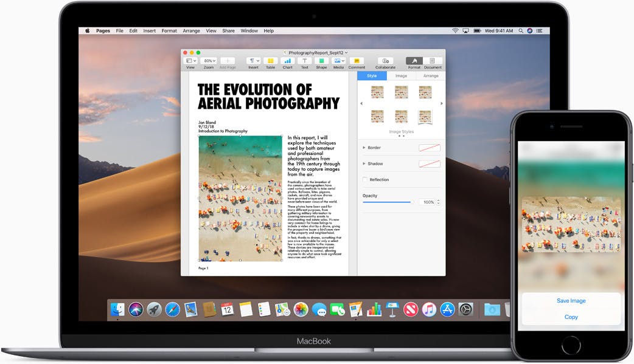Screen dimensions: 634x364
Task: Switch to the Arrange tab
Action: coord(431,75)
